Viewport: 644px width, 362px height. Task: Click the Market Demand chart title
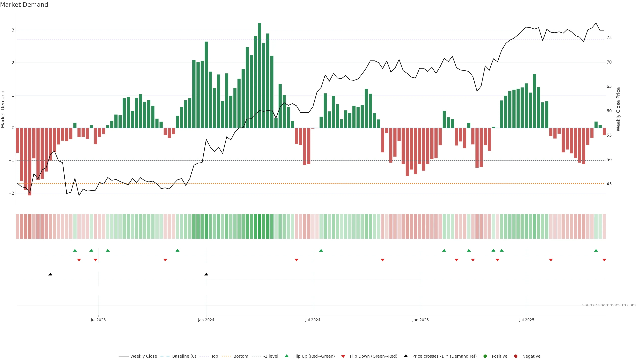pos(24,5)
